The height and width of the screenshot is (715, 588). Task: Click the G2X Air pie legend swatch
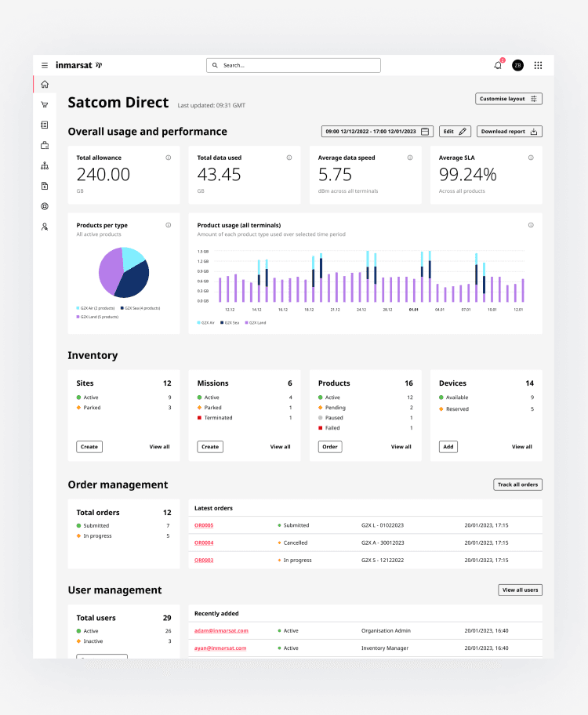(78, 308)
